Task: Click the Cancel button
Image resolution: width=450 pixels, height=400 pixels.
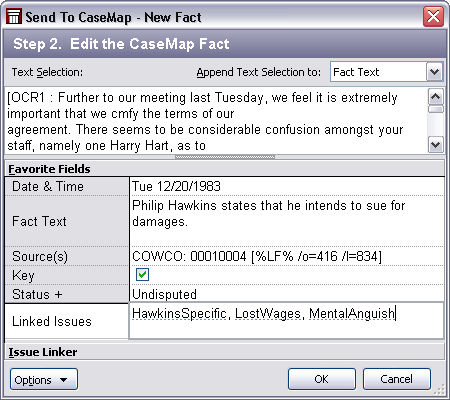Action: 397,379
